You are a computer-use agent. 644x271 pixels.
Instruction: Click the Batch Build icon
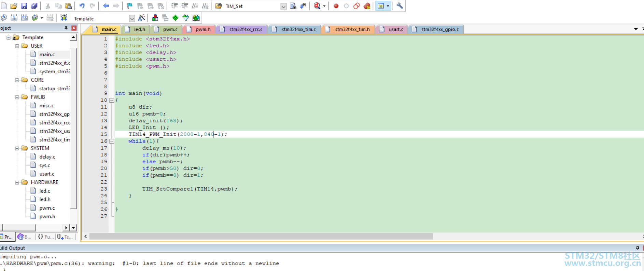tap(35, 18)
